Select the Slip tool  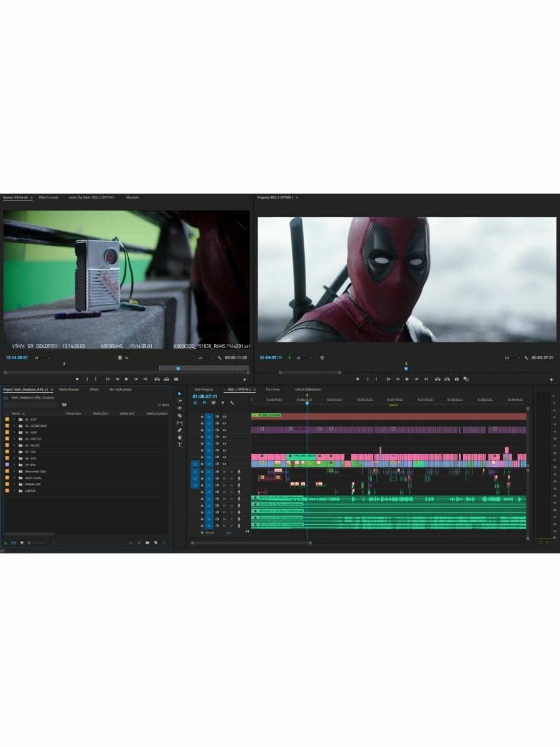click(180, 423)
